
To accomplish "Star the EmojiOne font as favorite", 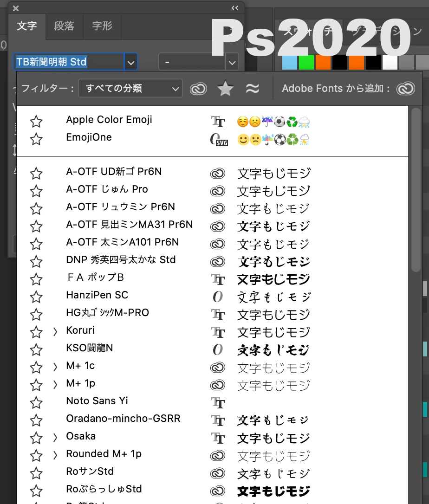I will pyautogui.click(x=36, y=139).
